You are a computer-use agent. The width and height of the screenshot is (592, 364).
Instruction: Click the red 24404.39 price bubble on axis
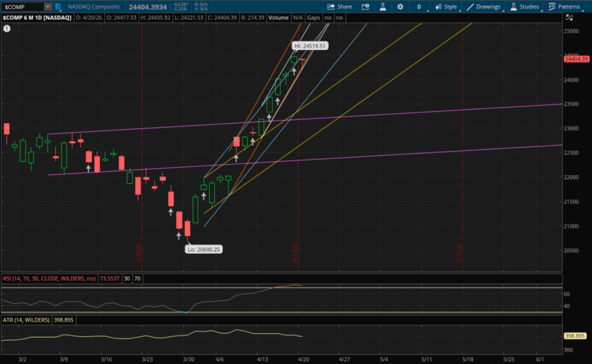tap(576, 59)
